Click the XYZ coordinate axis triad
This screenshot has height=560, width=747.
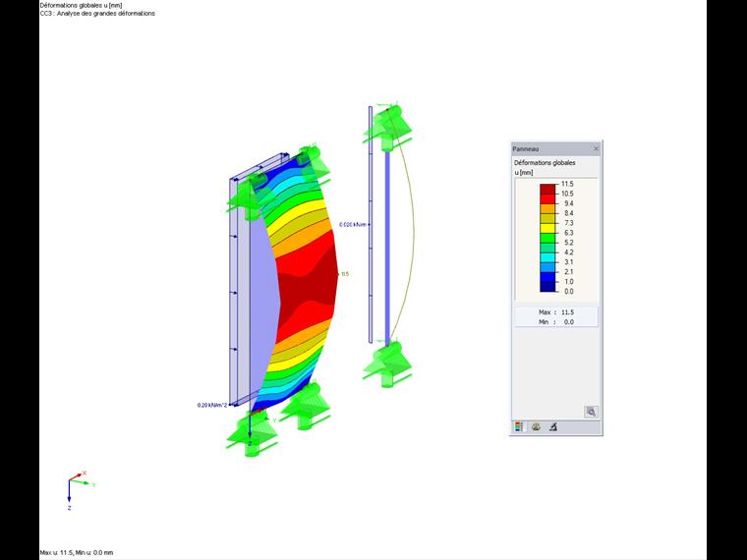pyautogui.click(x=80, y=490)
